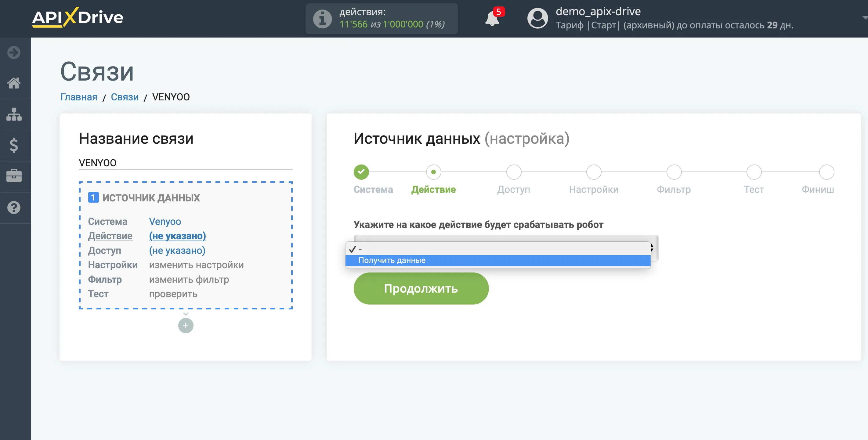Click the Система step label
The width and height of the screenshot is (868, 440).
(x=373, y=189)
